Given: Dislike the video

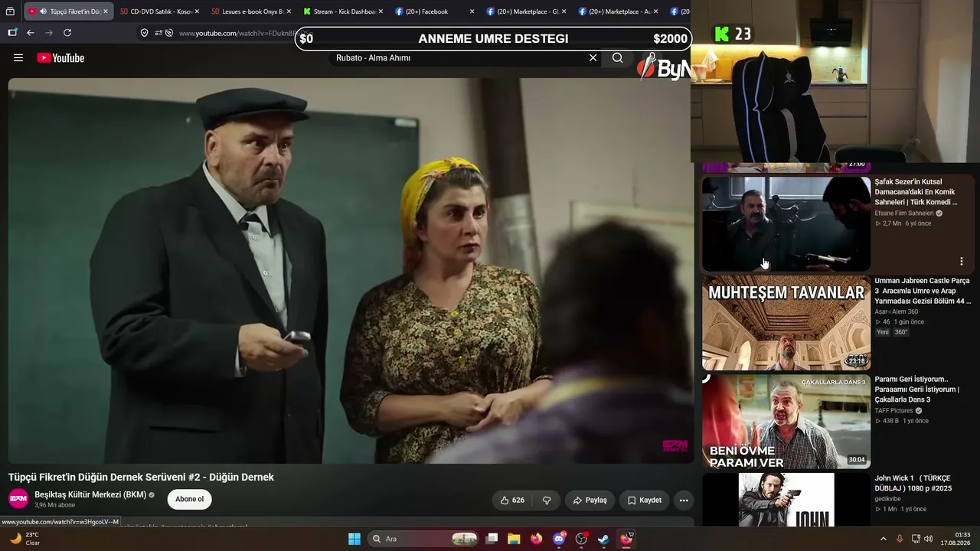Looking at the screenshot, I should pyautogui.click(x=547, y=500).
